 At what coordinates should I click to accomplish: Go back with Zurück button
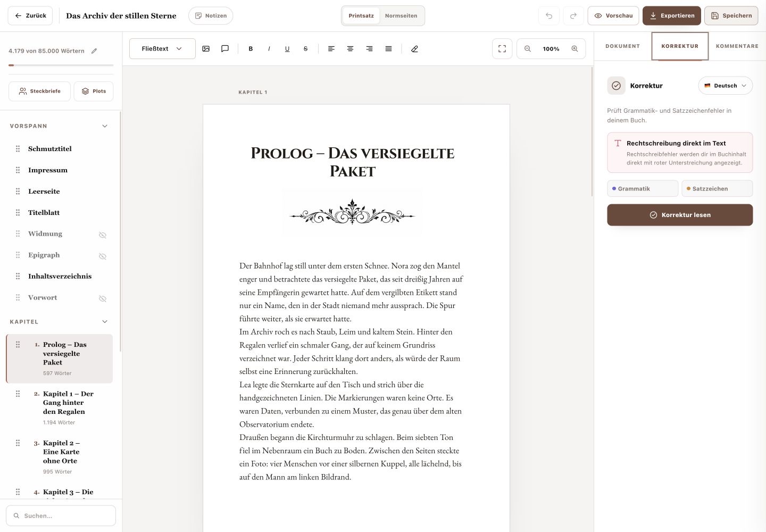pos(30,15)
